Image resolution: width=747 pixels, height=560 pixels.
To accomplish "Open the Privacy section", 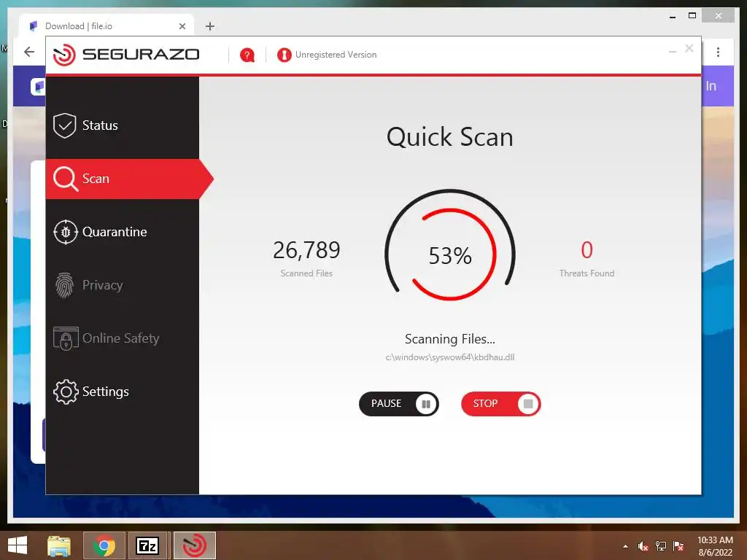I will (123, 285).
